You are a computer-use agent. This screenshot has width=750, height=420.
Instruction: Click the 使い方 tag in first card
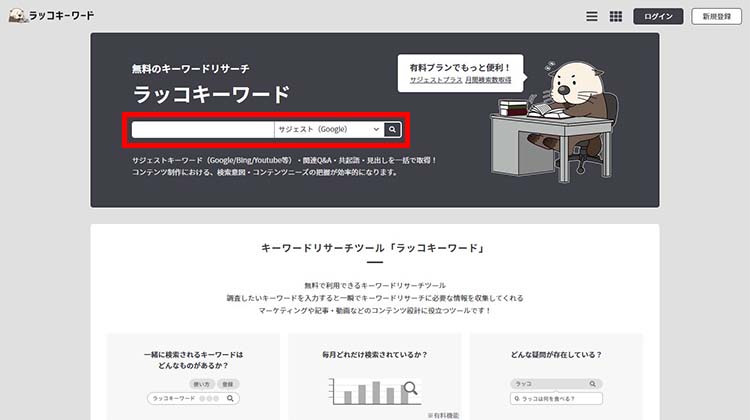point(201,384)
